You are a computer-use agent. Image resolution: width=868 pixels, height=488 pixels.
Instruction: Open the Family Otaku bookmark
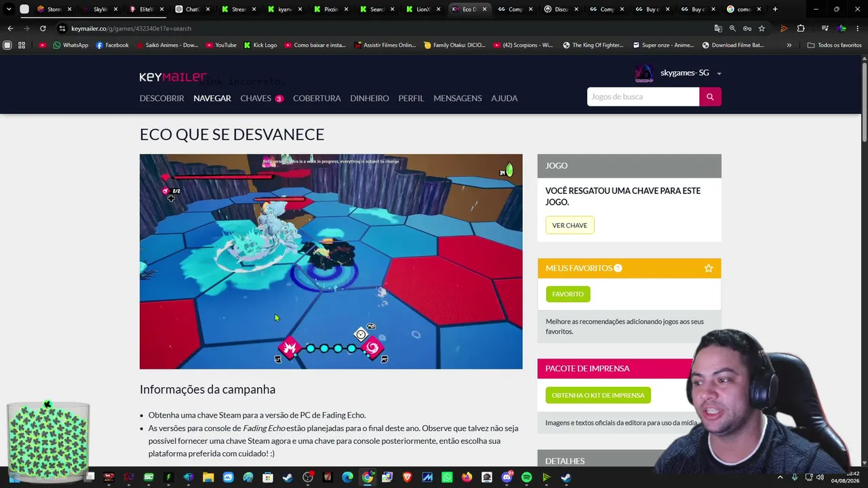click(x=454, y=45)
